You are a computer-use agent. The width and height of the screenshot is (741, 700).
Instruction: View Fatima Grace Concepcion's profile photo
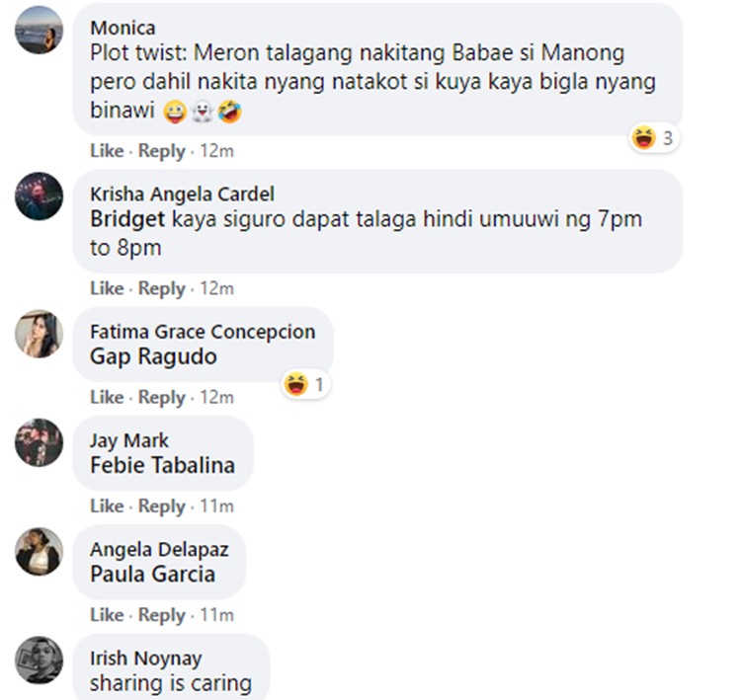click(39, 334)
